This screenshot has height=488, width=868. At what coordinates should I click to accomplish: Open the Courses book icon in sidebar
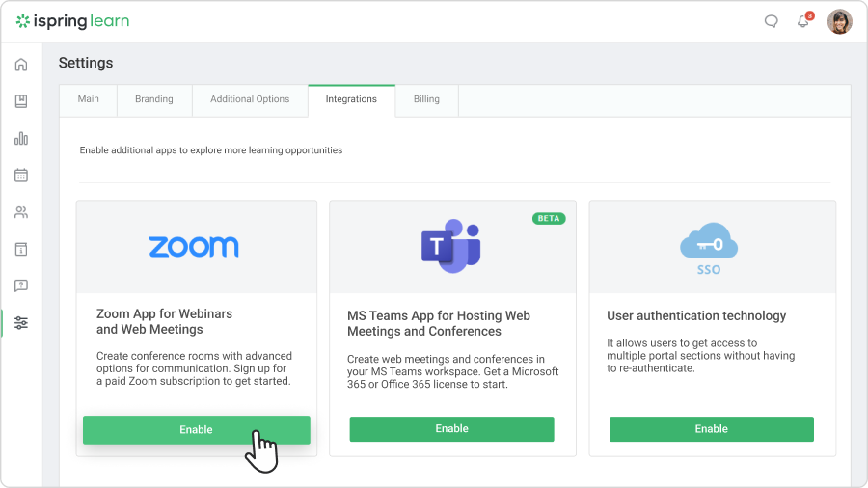click(21, 101)
